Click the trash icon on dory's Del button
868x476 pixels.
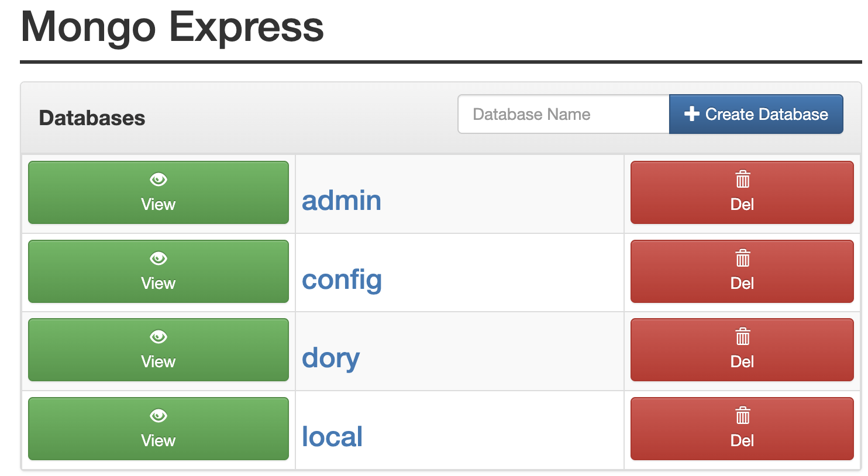[742, 337]
